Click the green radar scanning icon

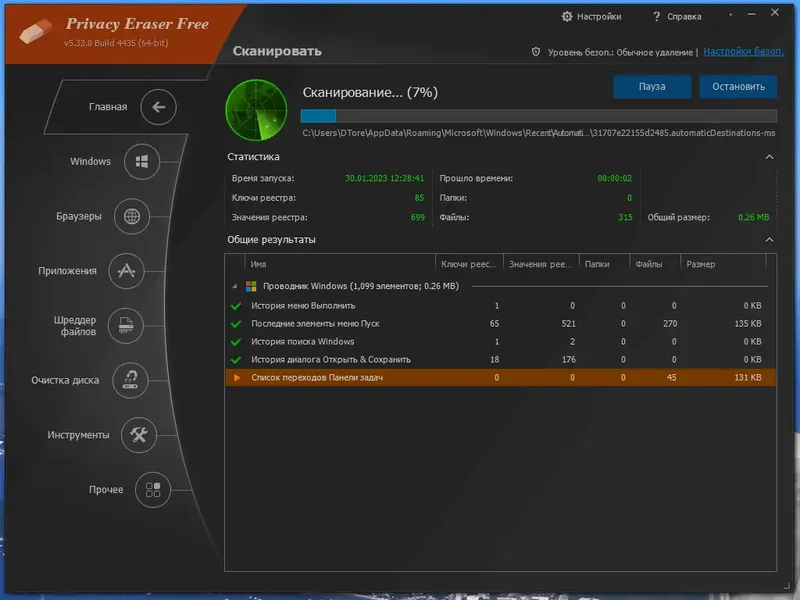pos(256,110)
